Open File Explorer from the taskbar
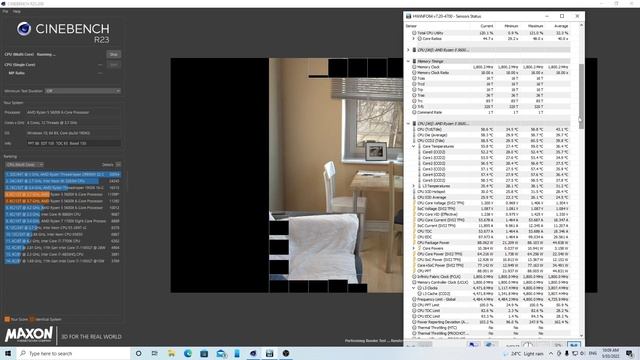Image resolution: width=640 pixels, height=360 pixels. (x=171, y=353)
